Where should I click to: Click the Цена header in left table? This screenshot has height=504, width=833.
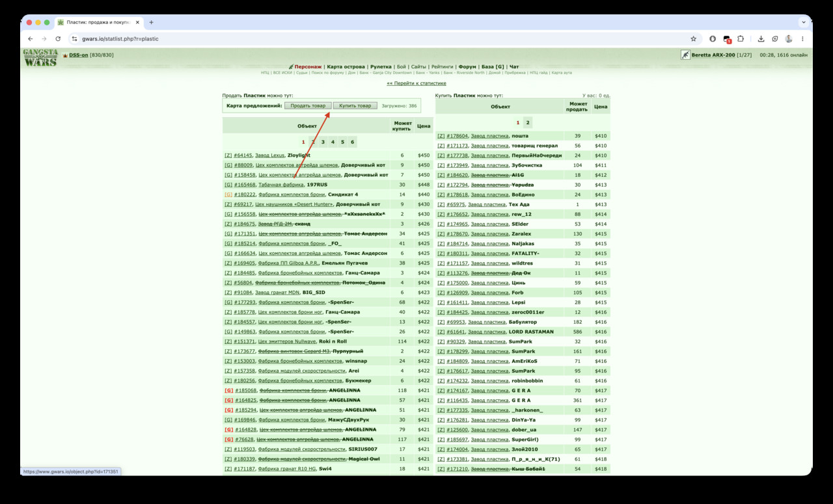click(424, 126)
